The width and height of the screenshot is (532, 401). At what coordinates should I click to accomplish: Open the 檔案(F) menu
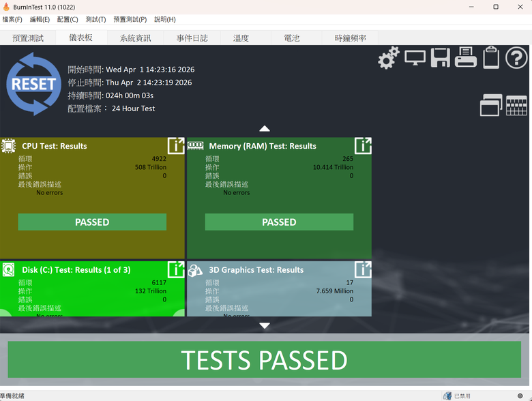click(12, 19)
